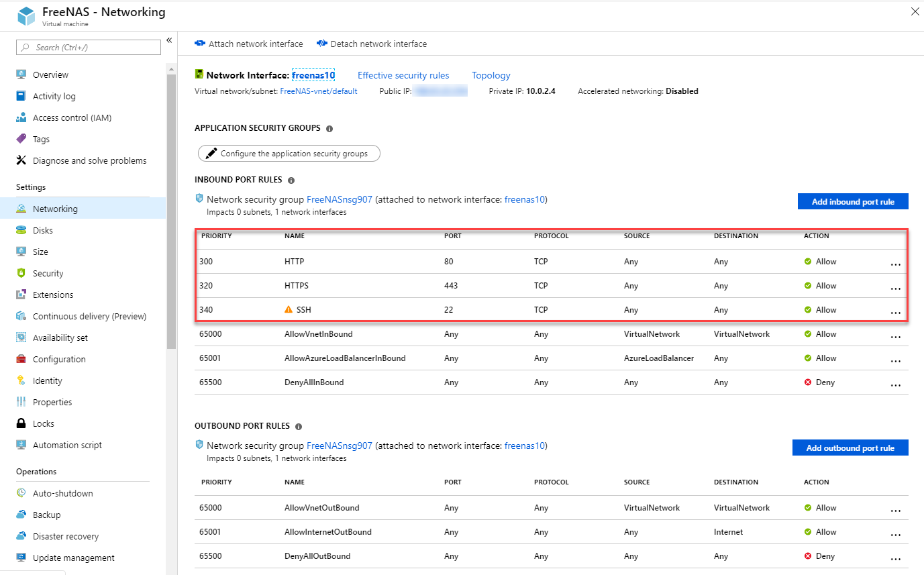Click the warning icon beside the SSH rule
This screenshot has width=924, height=575.
287,309
